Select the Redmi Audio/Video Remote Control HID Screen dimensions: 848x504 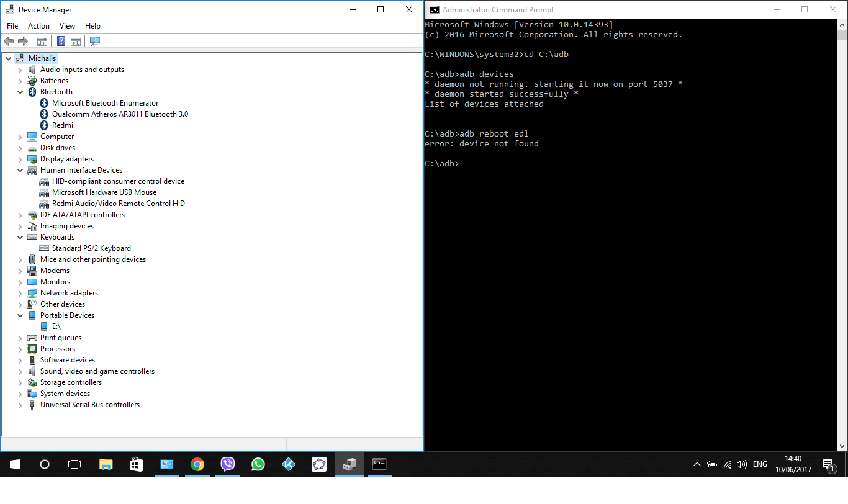tap(118, 204)
